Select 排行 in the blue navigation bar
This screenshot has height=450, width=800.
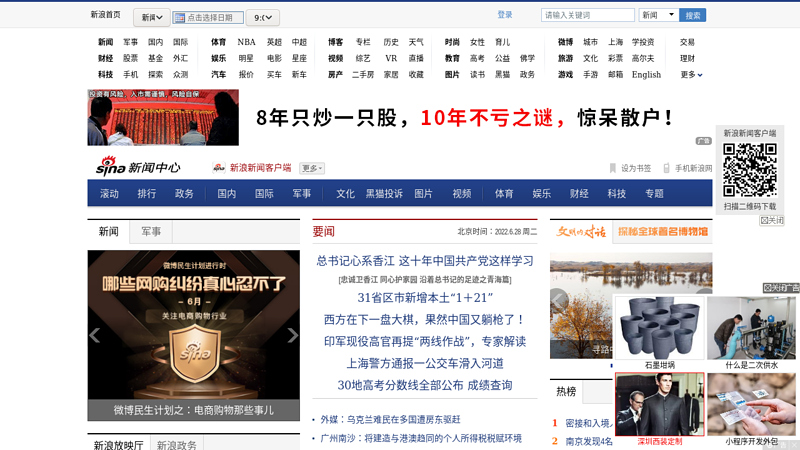point(147,193)
